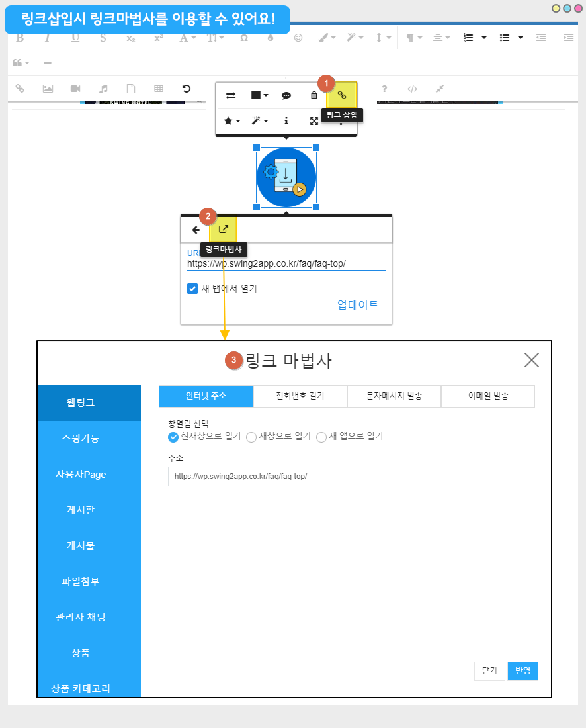Click the insert video camera icon
Screen dimensions: 586x728
coord(75,89)
